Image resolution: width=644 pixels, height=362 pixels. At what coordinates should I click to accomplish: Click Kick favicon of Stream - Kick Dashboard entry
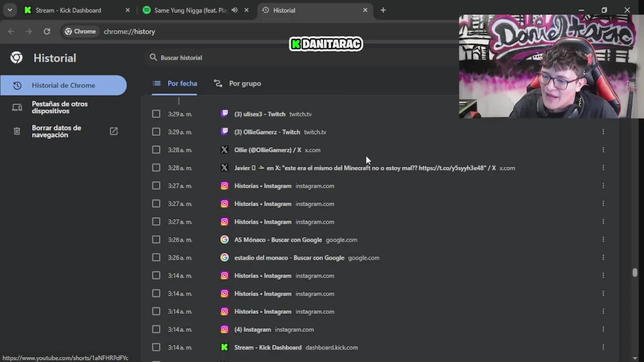coord(224,347)
